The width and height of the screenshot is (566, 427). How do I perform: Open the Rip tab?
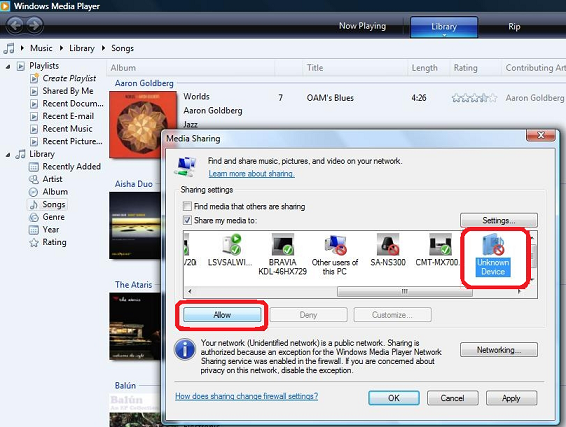click(x=514, y=26)
